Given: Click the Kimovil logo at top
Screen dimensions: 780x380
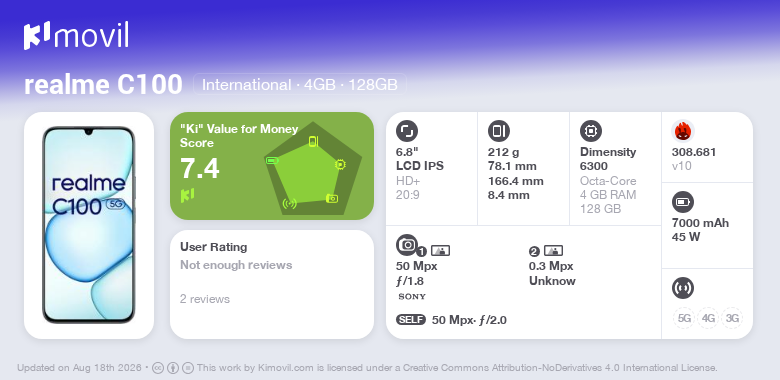Looking at the screenshot, I should click(76, 35).
